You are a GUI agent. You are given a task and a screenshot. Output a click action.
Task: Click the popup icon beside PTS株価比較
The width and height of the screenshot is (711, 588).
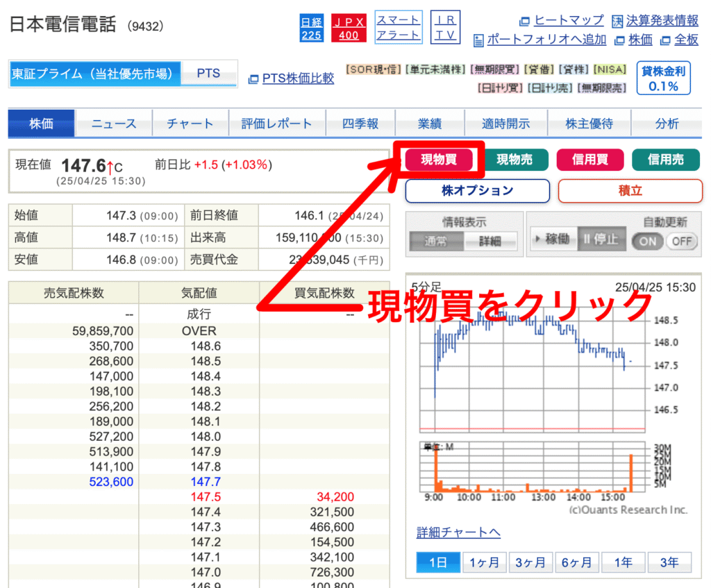point(253,79)
